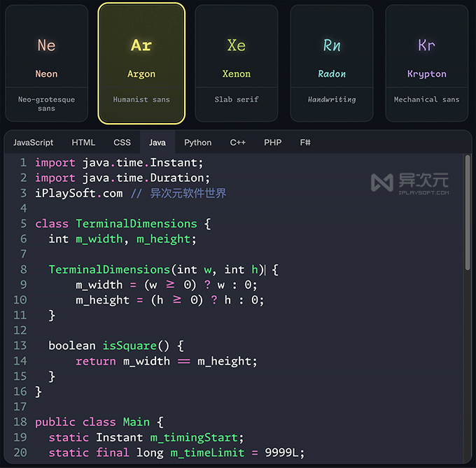Click the 'Ne' symbol on Neon card

tap(46, 45)
